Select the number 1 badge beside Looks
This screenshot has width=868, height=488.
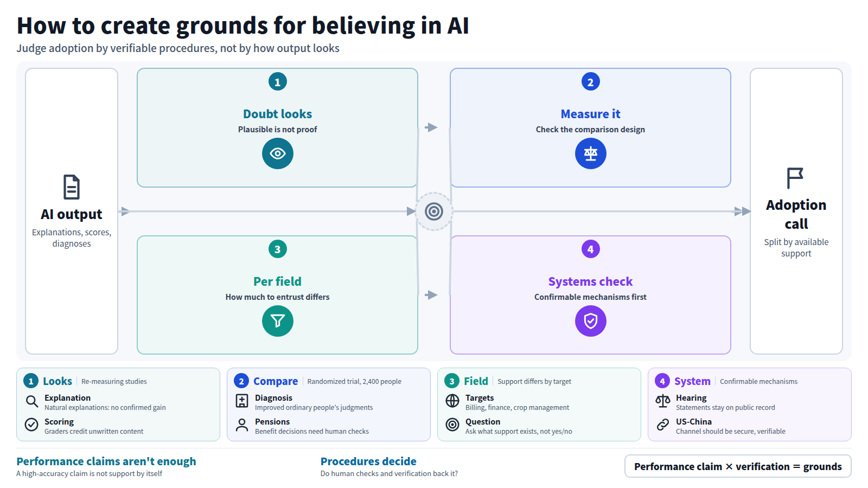pyautogui.click(x=31, y=381)
